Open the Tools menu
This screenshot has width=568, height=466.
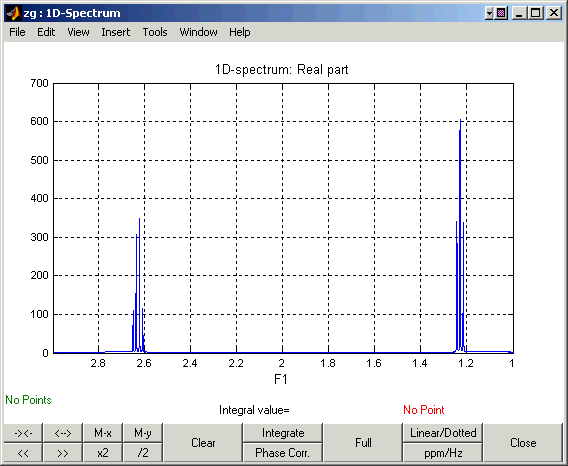point(155,32)
